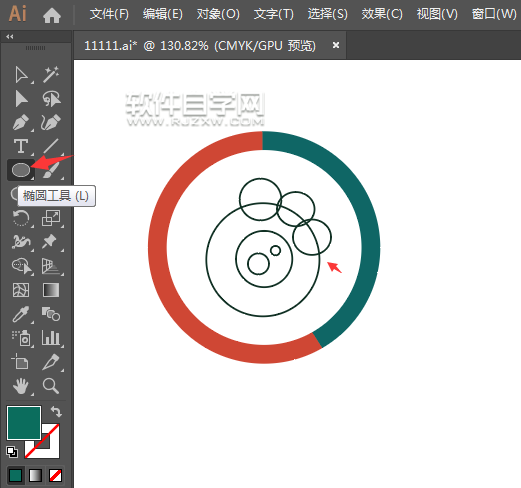Collapse the tools panel with double arrows
The image size is (521, 488).
pos(10,37)
